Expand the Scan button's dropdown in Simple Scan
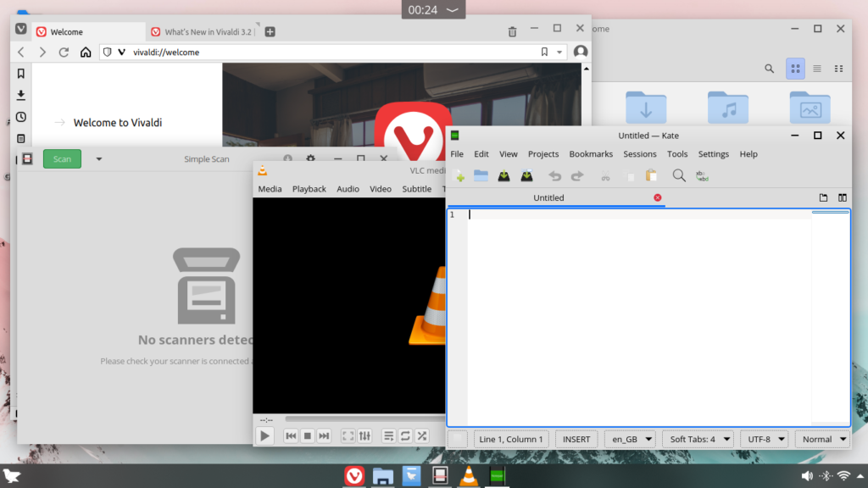The height and width of the screenshot is (488, 868). click(98, 158)
